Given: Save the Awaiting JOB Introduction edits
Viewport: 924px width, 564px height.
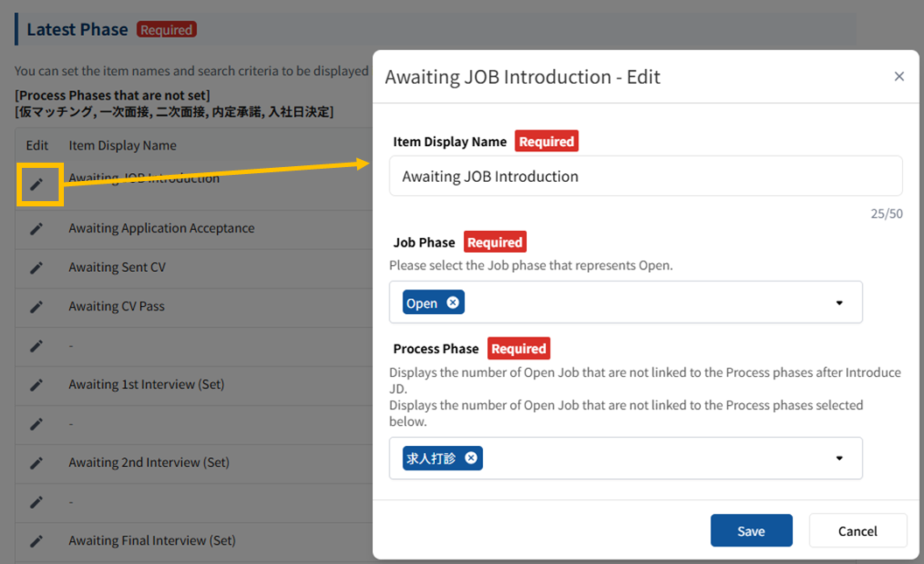Looking at the screenshot, I should 751,531.
